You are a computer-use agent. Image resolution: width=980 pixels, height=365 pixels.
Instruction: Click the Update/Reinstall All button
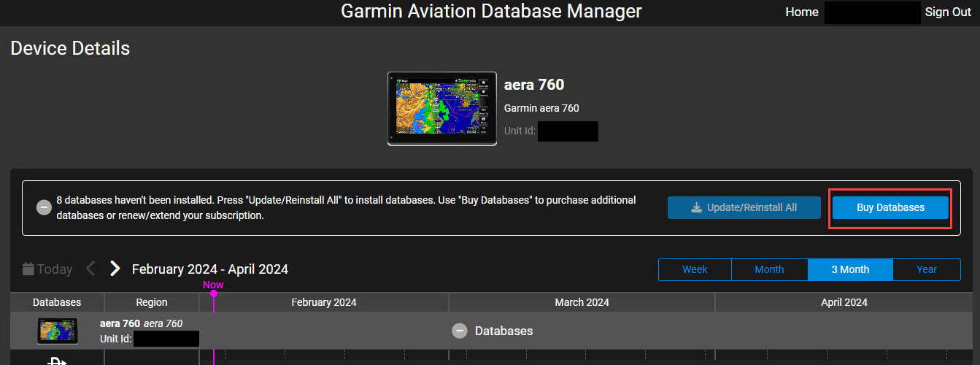coord(744,207)
